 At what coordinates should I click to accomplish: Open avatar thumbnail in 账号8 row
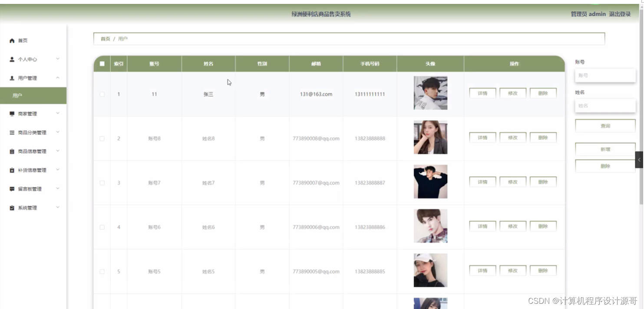coord(430,137)
